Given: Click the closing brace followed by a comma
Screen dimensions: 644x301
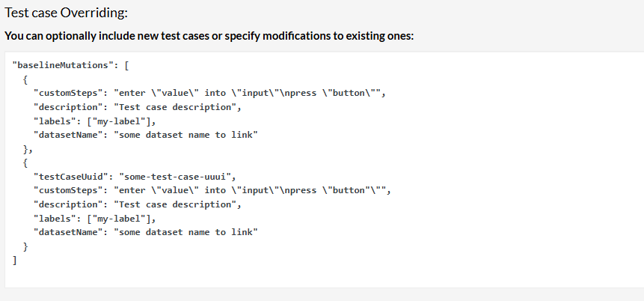Looking at the screenshot, I should [x=27, y=149].
